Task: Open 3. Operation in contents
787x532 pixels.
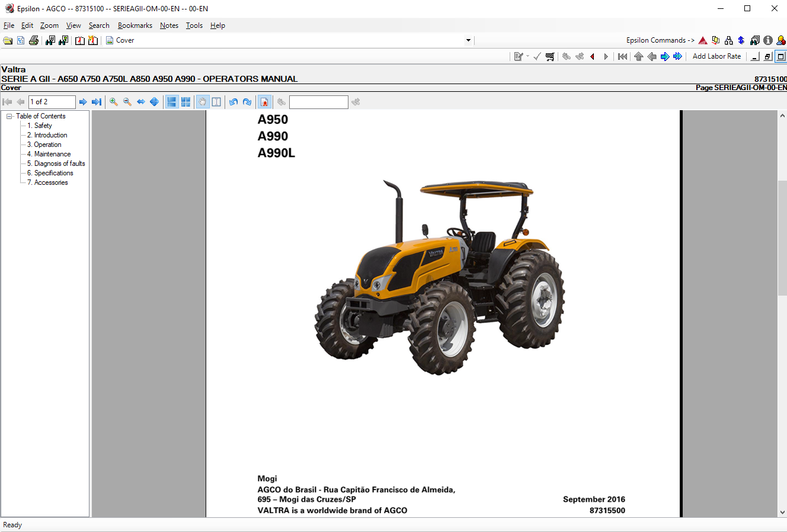Action: click(44, 145)
